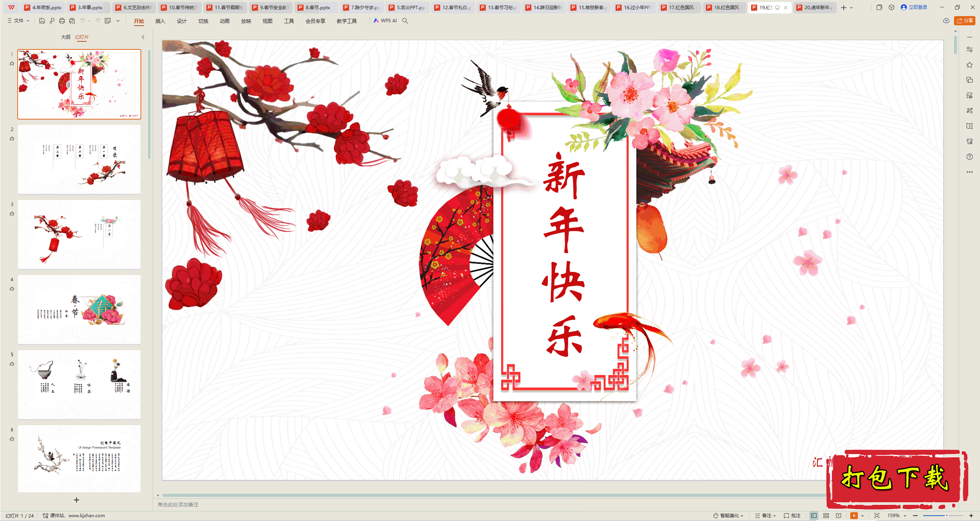Click the cloud upload icon near Share
The image size is (980, 521).
point(946,21)
